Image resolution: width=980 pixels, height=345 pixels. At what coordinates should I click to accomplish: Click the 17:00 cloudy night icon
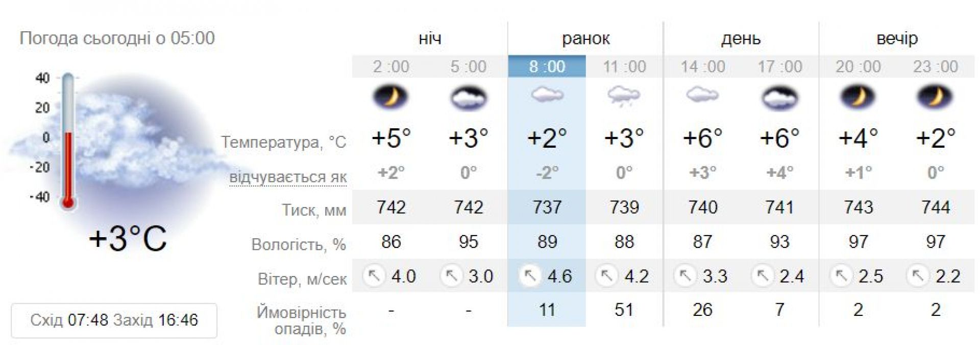tap(779, 97)
